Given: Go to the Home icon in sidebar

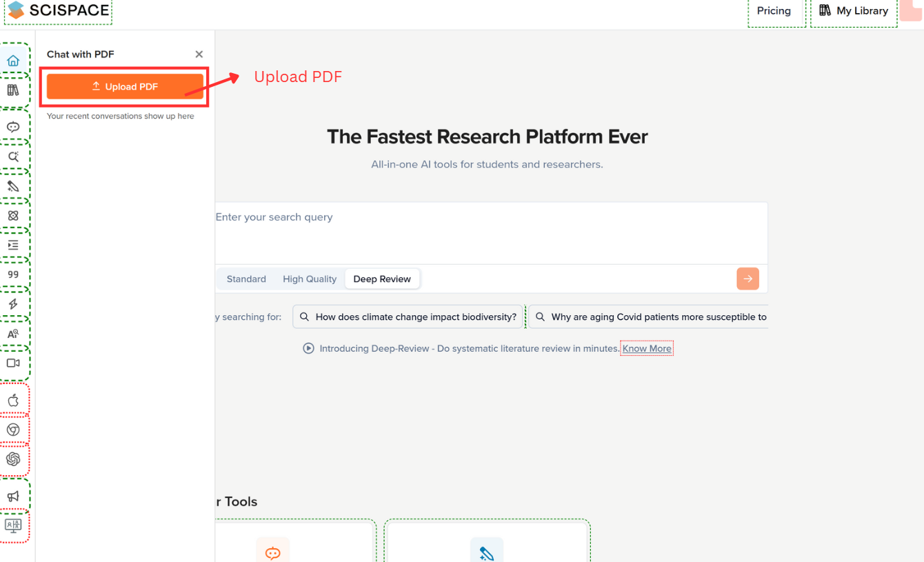Looking at the screenshot, I should pos(13,61).
